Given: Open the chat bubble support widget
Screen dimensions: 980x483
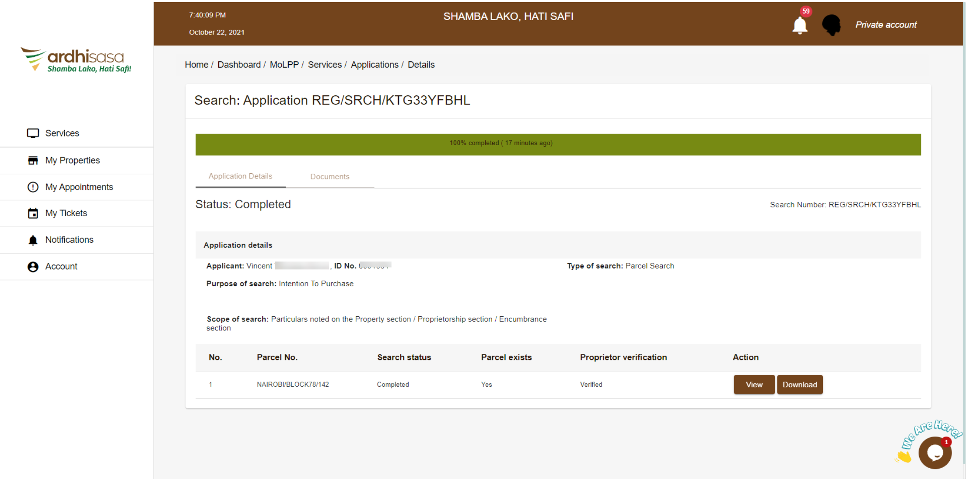Looking at the screenshot, I should pyautogui.click(x=934, y=453).
